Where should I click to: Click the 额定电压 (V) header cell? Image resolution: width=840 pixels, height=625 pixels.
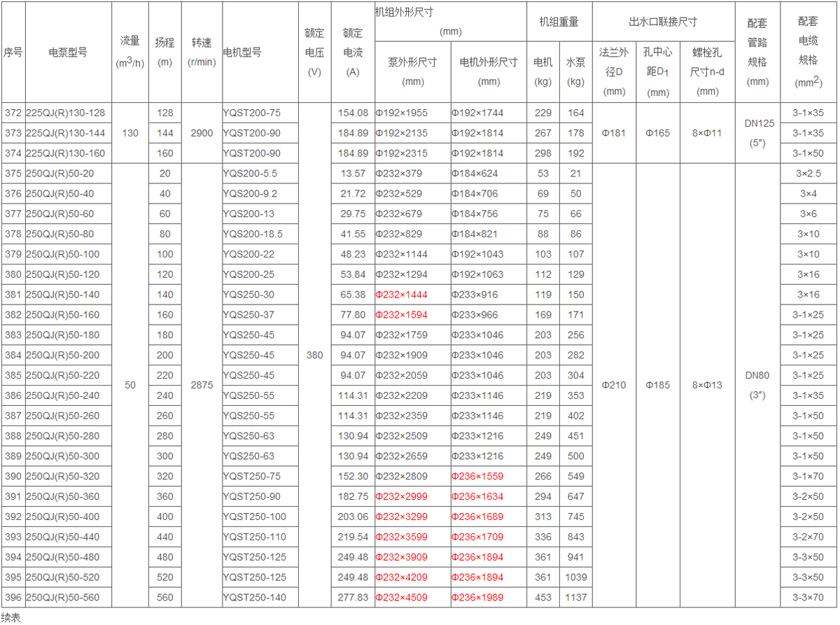[315, 52]
